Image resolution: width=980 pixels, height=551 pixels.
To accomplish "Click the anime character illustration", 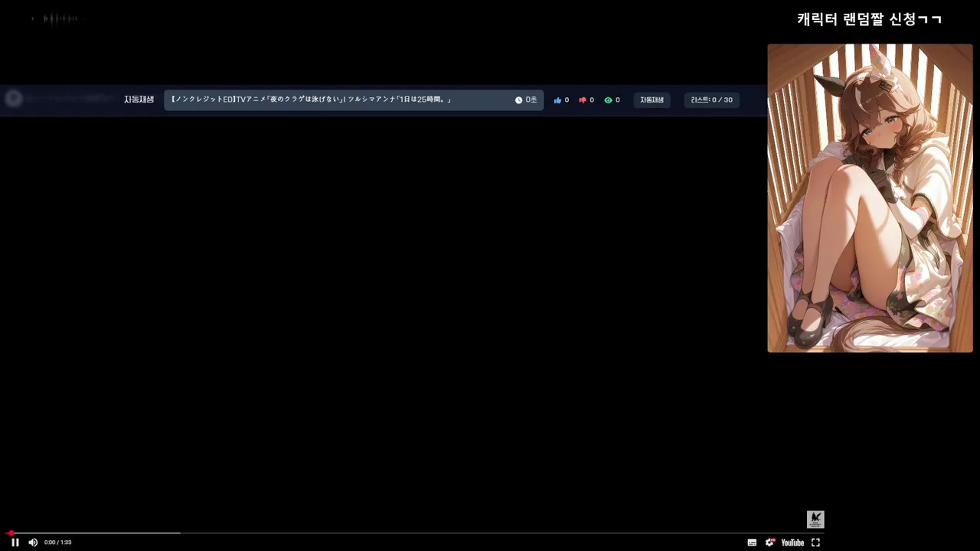I will (870, 198).
